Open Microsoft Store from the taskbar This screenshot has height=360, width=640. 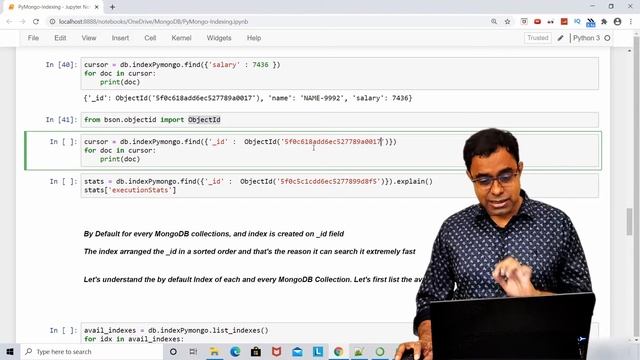(x=256, y=351)
